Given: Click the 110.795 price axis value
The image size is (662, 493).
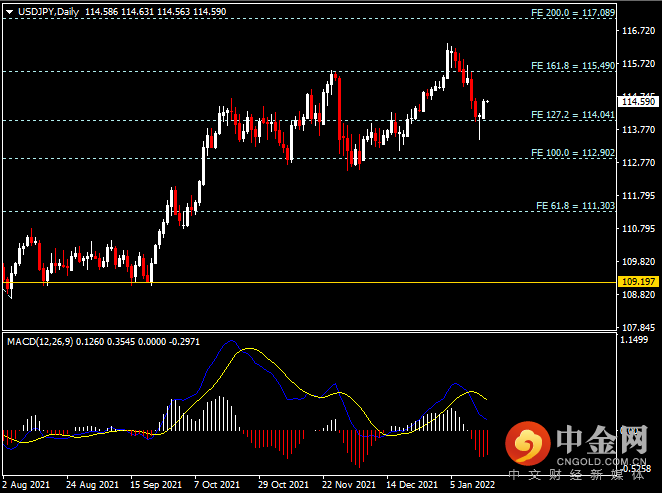Looking at the screenshot, I should pos(639,229).
